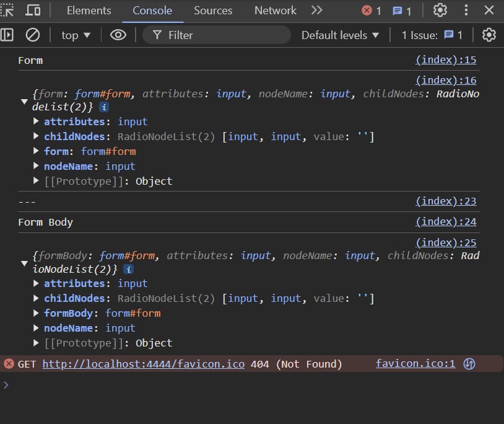
Task: Reload favicon request icon in error row
Action: pos(469,364)
